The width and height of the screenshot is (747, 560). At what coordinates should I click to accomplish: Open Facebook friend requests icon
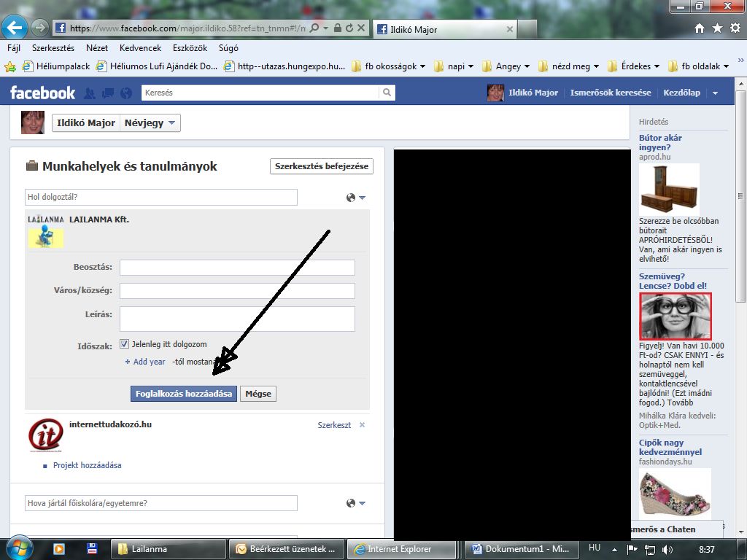89,93
